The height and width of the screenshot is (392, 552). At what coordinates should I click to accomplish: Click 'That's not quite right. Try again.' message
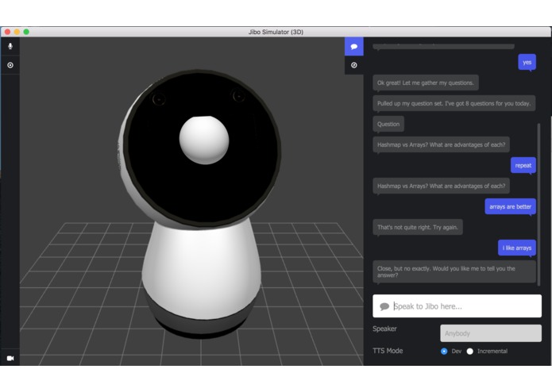418,227
